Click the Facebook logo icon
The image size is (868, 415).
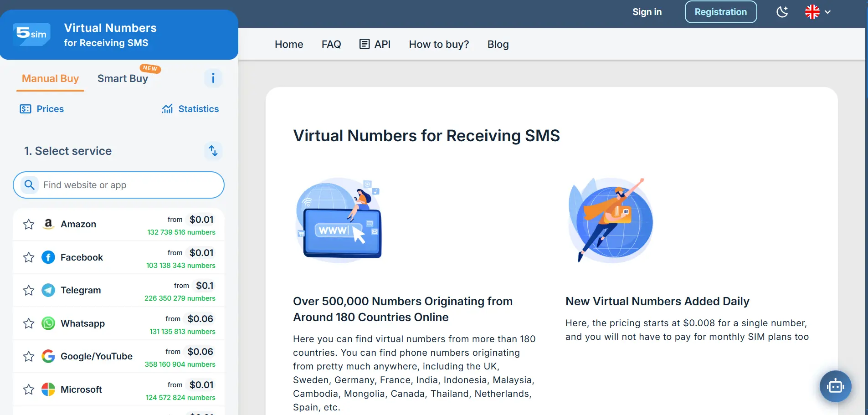[48, 257]
